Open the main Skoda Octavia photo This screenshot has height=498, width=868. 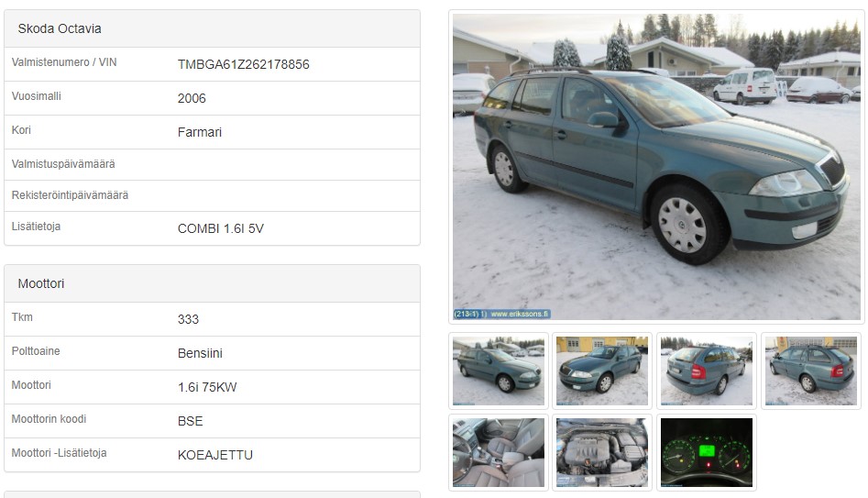point(656,167)
